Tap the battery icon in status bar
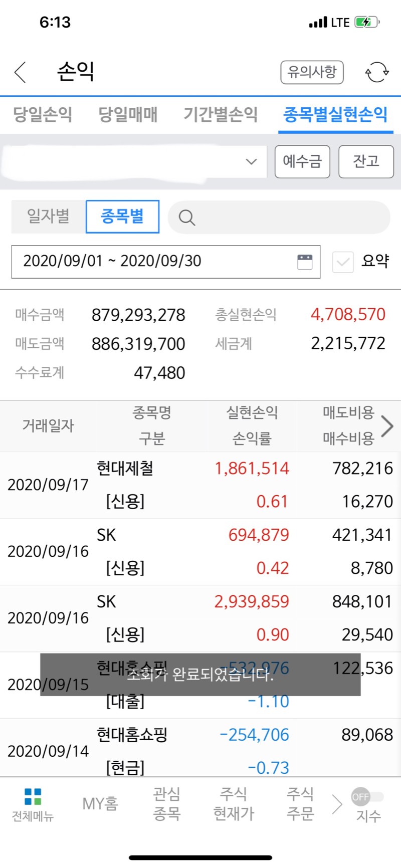The height and width of the screenshot is (868, 401). tap(367, 23)
